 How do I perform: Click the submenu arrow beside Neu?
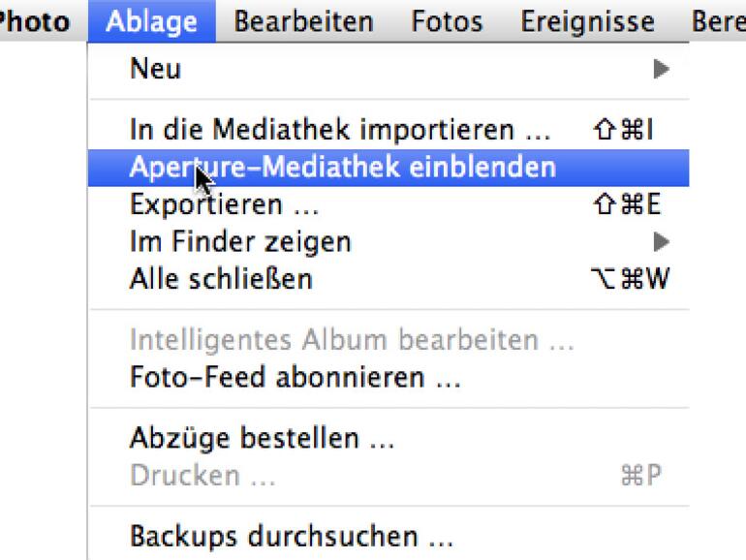(x=662, y=69)
